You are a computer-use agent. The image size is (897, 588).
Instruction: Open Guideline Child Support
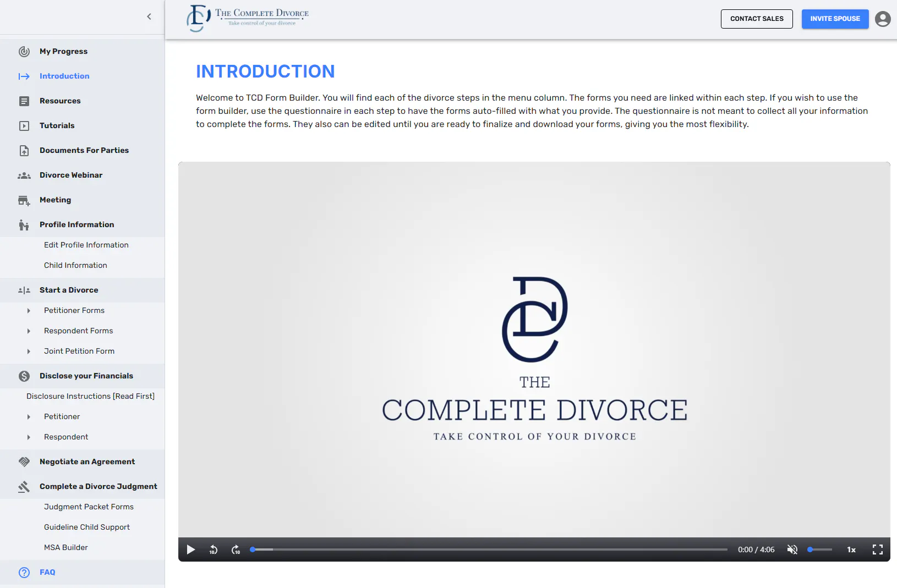[87, 527]
